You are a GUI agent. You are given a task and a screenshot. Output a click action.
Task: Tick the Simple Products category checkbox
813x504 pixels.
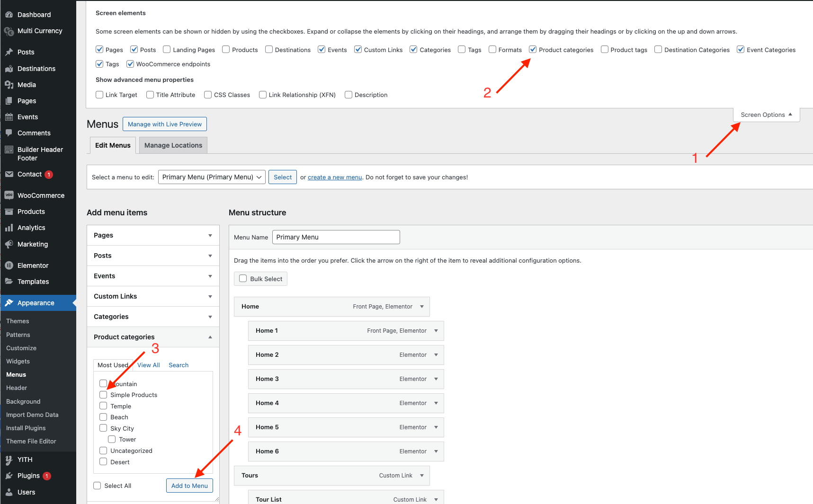(x=103, y=395)
